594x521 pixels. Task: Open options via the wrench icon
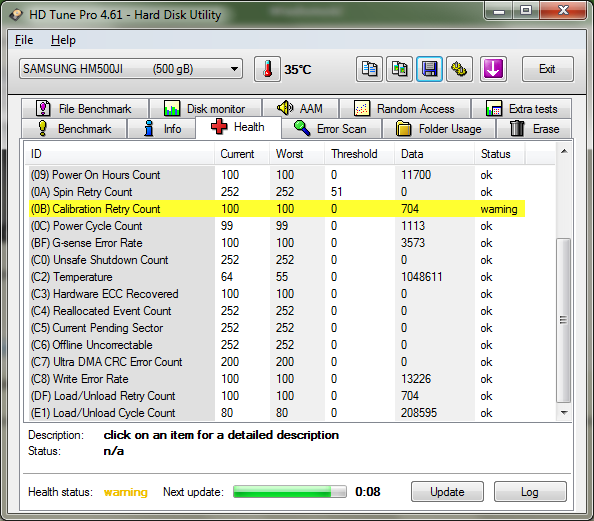459,69
